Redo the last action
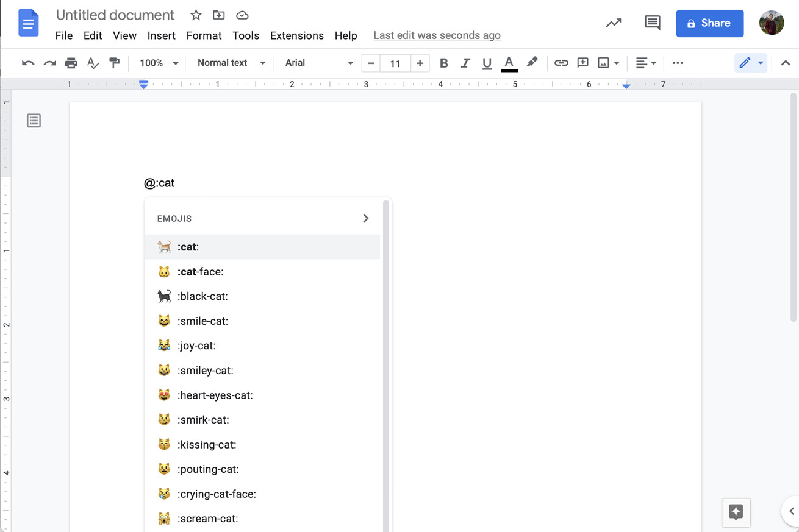The image size is (799, 532). click(49, 63)
